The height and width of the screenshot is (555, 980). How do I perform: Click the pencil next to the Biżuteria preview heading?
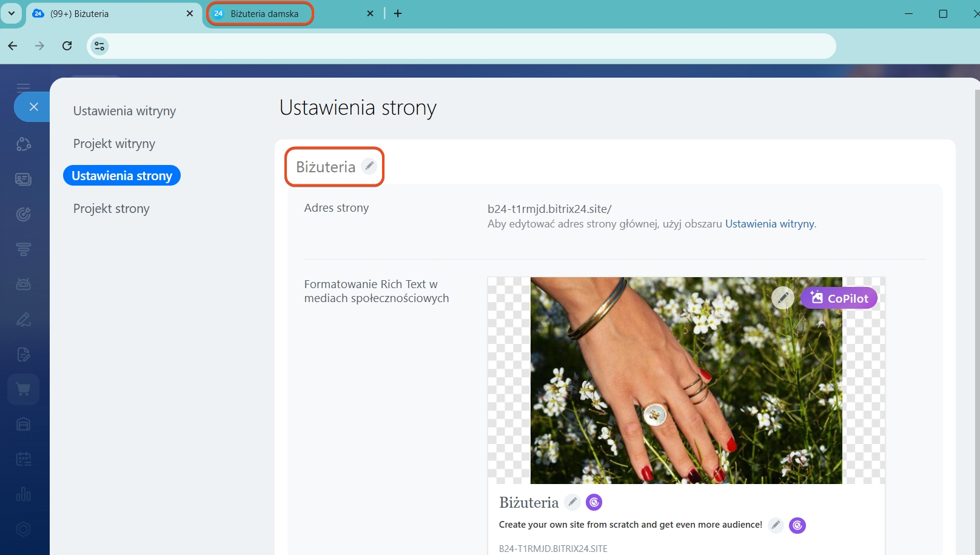[572, 502]
